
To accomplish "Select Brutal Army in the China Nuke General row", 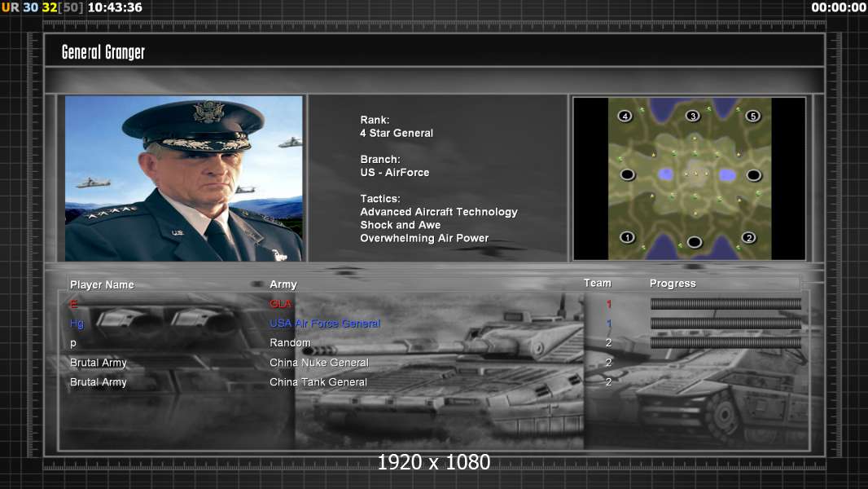I will click(x=98, y=363).
